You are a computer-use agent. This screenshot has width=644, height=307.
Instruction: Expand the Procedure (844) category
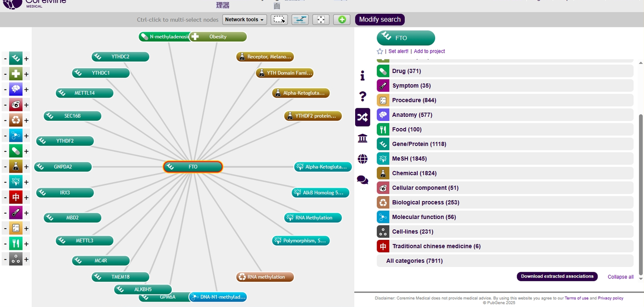[x=505, y=100]
